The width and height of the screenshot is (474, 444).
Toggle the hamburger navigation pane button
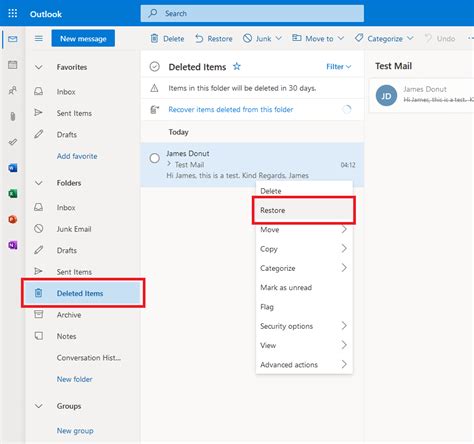(x=39, y=39)
